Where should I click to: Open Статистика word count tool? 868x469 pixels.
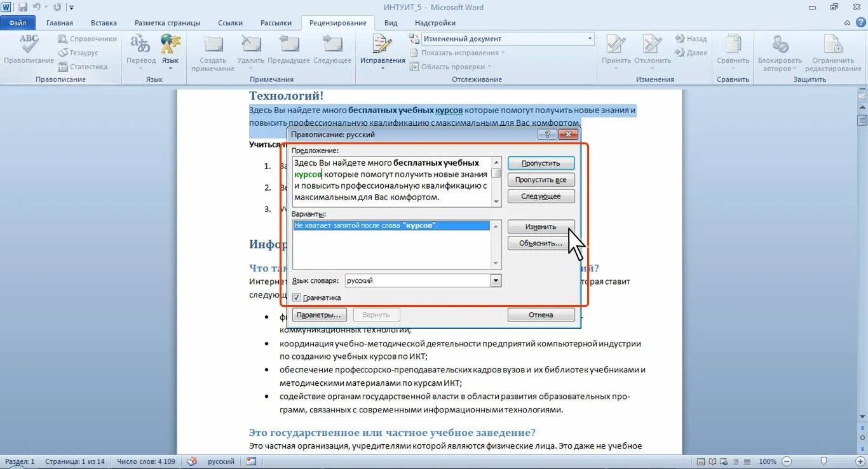pos(83,67)
